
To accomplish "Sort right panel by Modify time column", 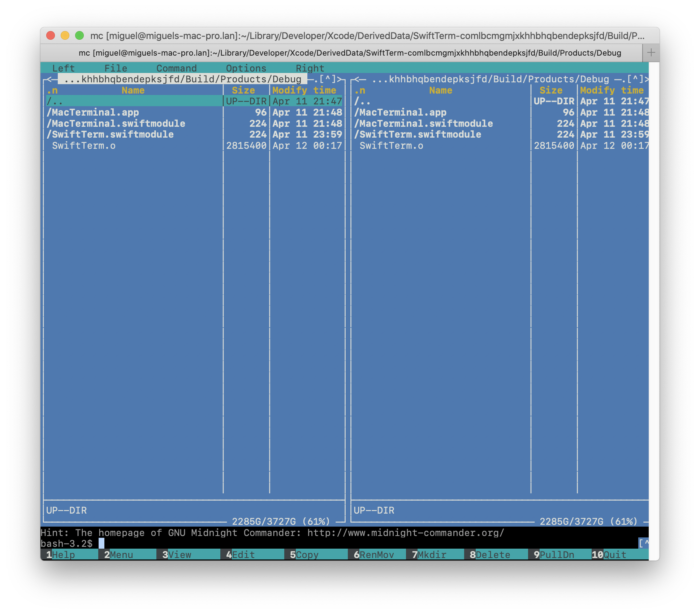I will tap(612, 90).
